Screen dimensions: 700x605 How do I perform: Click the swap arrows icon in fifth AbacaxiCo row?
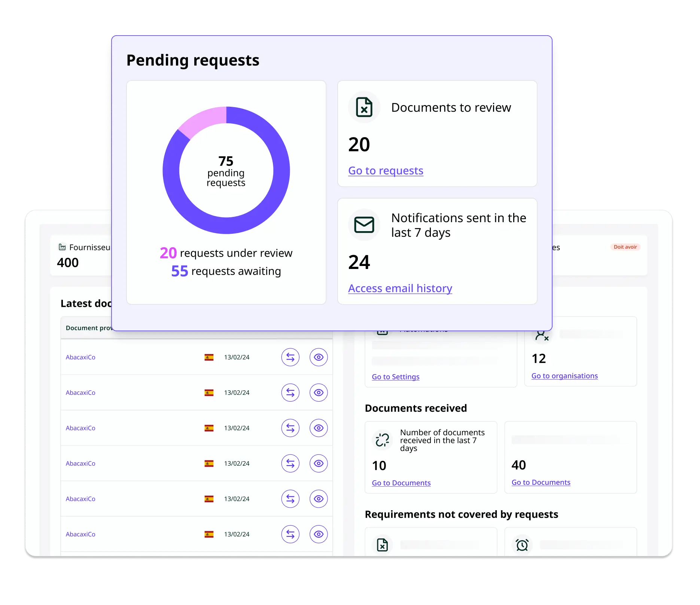(x=290, y=499)
